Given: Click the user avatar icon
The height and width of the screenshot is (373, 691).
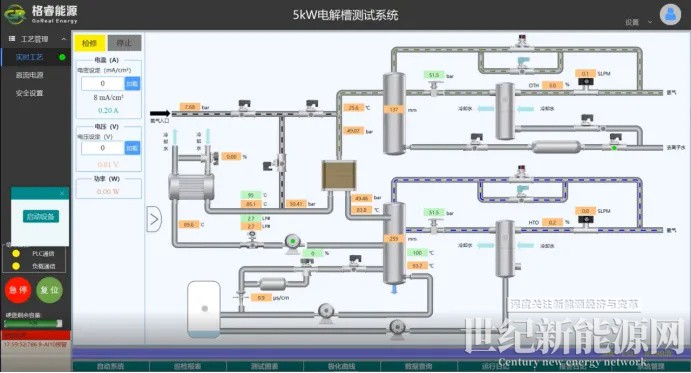Looking at the screenshot, I should (x=670, y=14).
